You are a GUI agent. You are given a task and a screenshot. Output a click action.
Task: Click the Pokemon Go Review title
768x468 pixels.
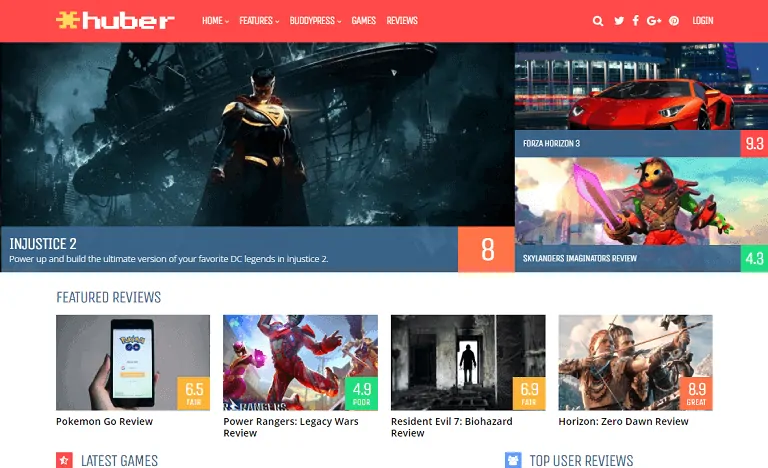click(104, 421)
